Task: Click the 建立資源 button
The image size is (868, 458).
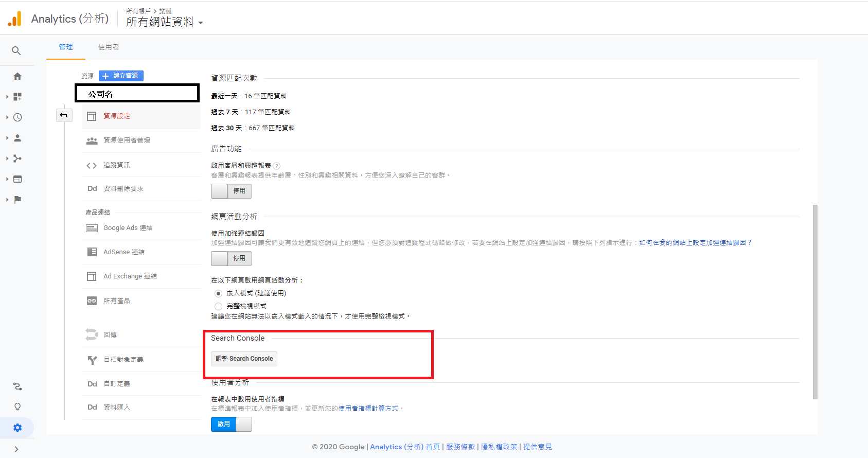Action: pos(121,76)
